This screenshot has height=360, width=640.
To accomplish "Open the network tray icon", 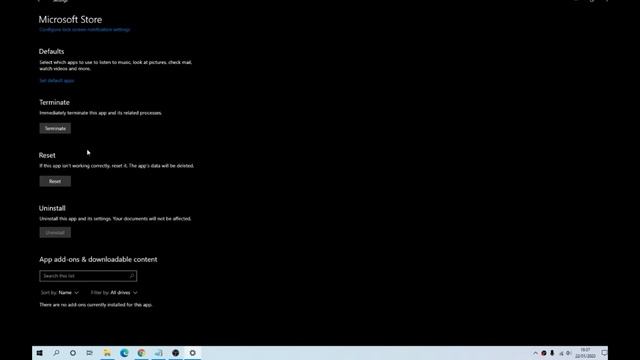I will pyautogui.click(x=561, y=353).
